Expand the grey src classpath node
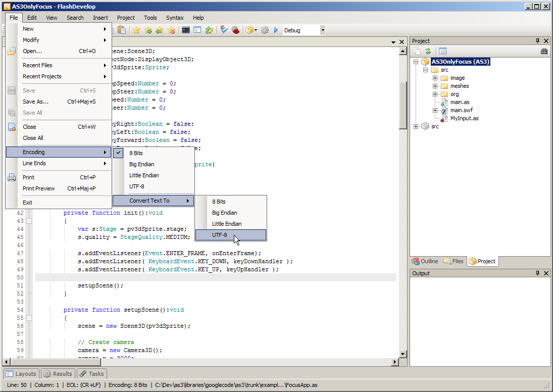 (416, 126)
